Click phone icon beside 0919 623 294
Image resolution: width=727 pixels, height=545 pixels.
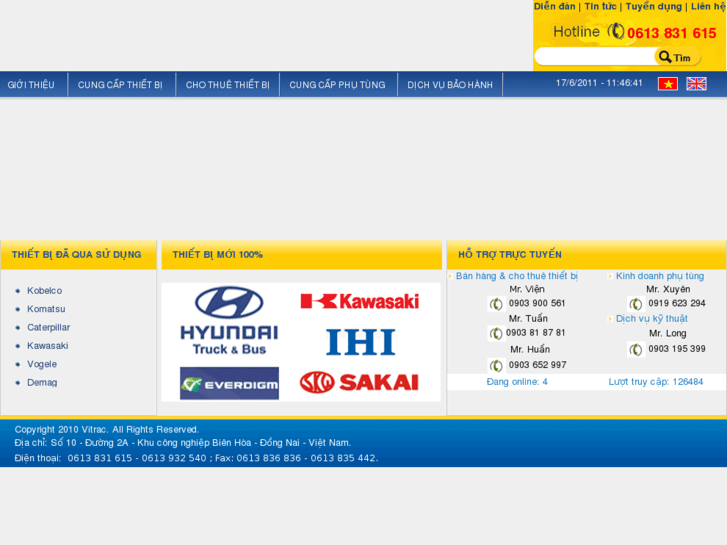point(636,304)
